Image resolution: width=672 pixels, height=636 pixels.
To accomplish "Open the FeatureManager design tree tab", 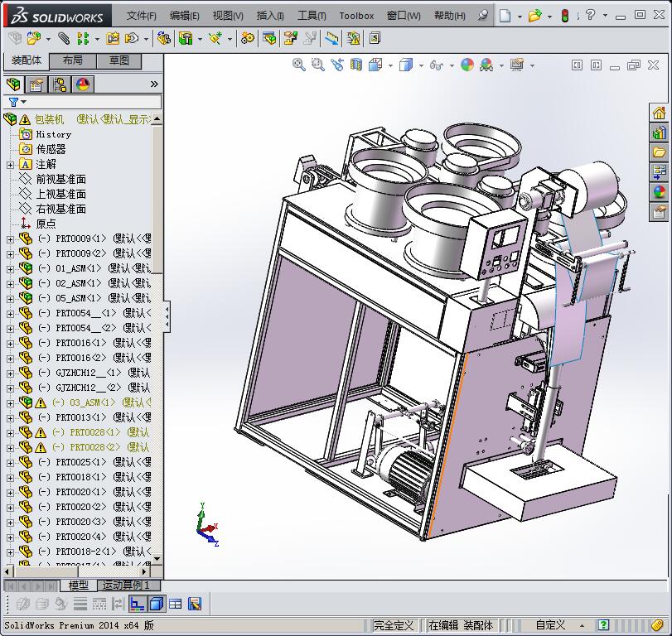I will tap(14, 84).
